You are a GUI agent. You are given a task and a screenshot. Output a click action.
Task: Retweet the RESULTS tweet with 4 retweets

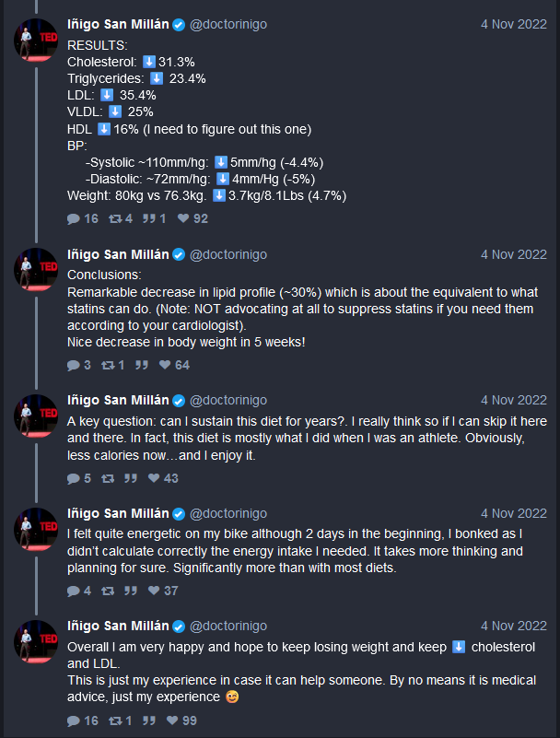(121, 219)
